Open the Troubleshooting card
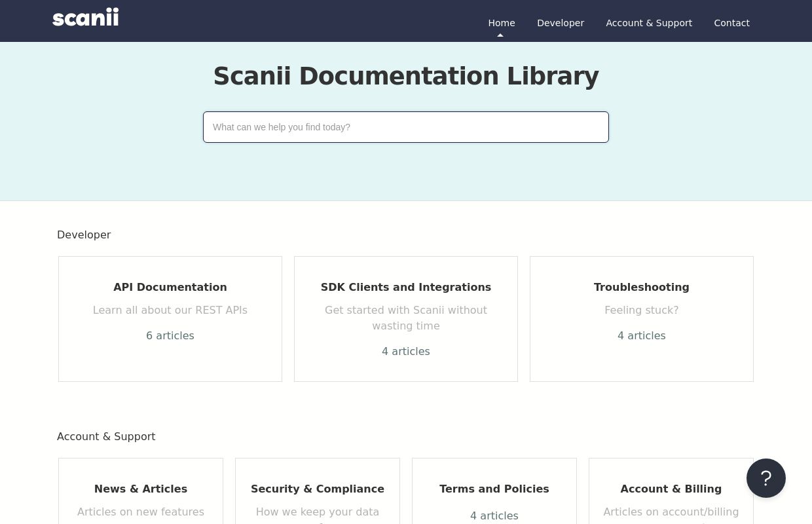812x524 pixels. [642, 319]
